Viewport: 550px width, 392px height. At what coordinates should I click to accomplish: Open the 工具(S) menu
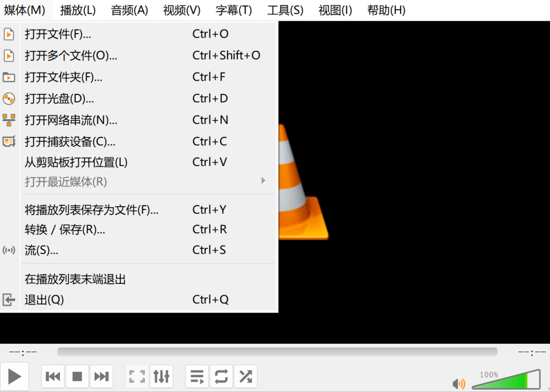click(x=286, y=10)
